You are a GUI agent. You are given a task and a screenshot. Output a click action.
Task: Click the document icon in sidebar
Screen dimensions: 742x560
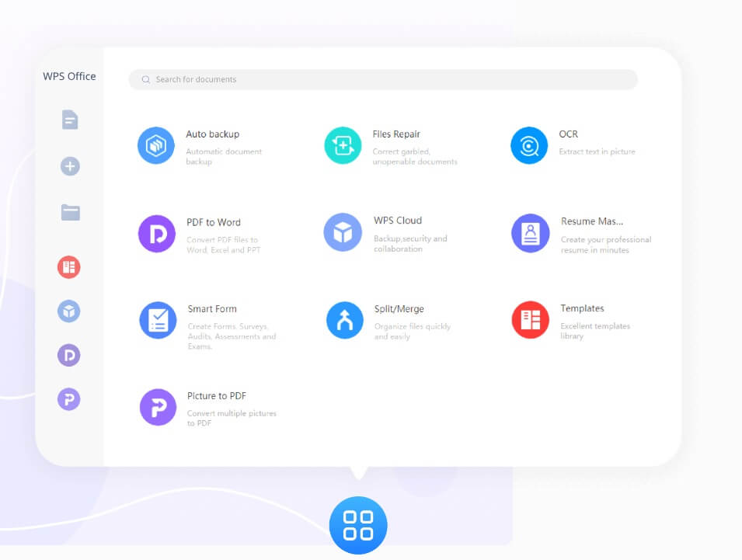[70, 119]
